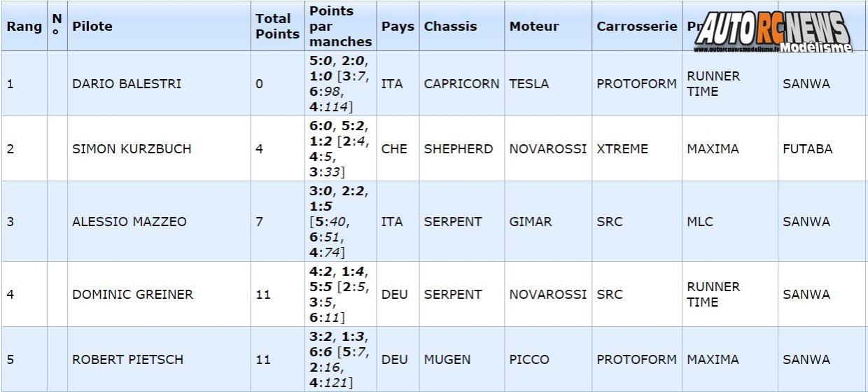The width and height of the screenshot is (868, 392).
Task: Click the Chassis column header
Action: (x=450, y=27)
